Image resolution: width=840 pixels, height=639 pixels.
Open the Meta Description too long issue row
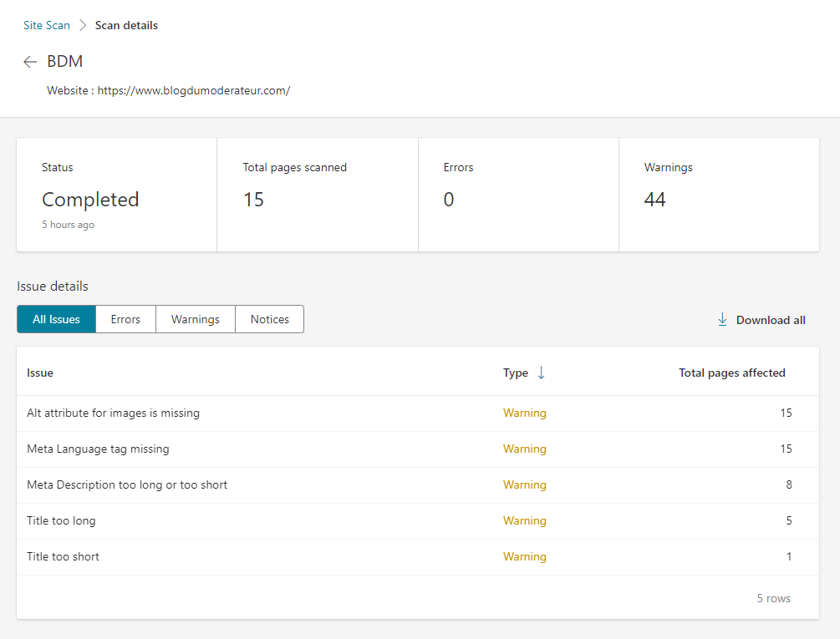127,484
